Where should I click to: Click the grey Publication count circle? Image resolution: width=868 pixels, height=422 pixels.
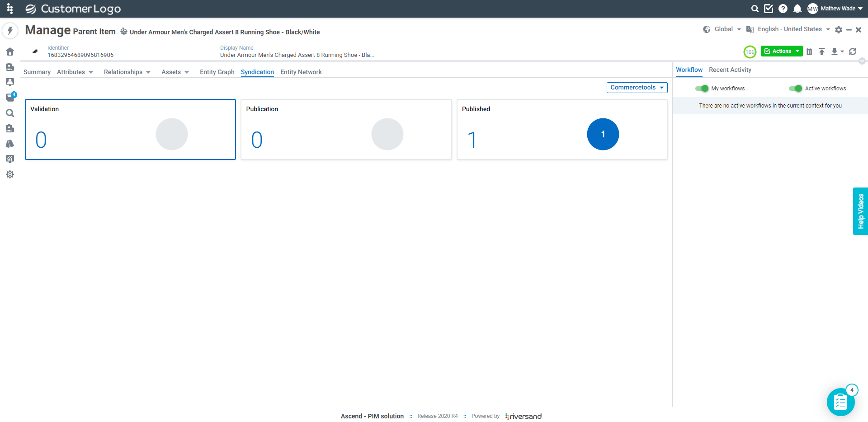(387, 134)
